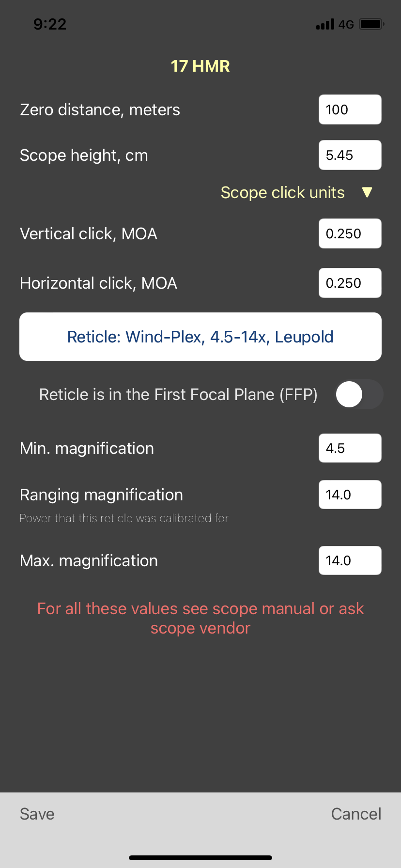This screenshot has width=401, height=868.
Task: Tap the home indicator bar
Action: (200, 858)
